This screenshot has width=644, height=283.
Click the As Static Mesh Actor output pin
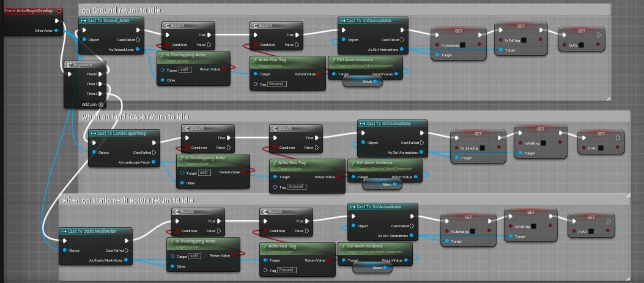[129, 260]
